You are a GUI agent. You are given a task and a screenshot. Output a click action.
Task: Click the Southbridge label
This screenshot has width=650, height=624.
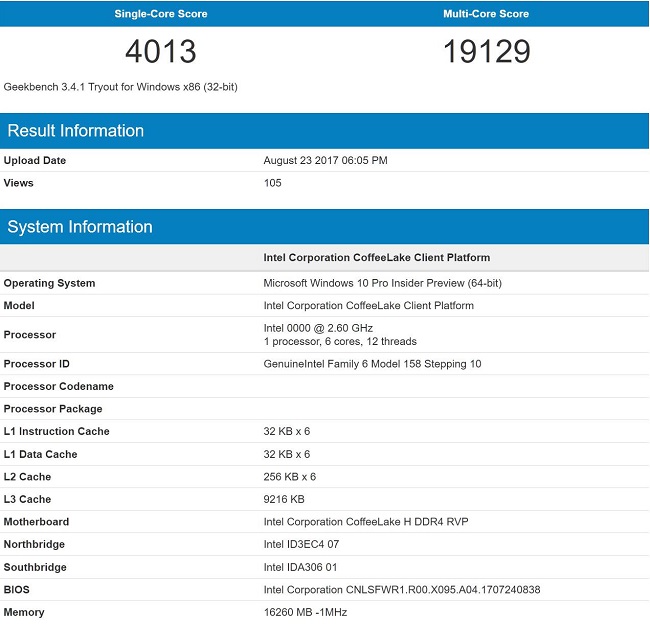point(35,567)
